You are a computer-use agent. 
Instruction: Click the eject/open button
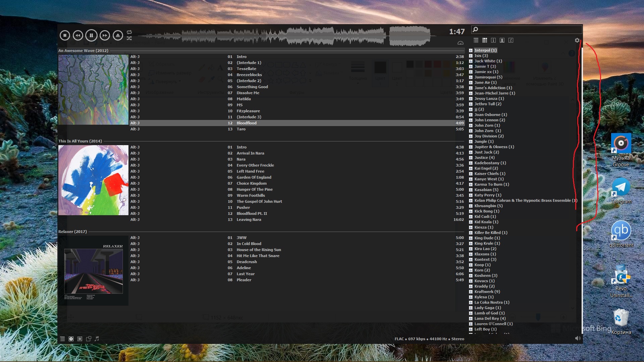pyautogui.click(x=118, y=35)
